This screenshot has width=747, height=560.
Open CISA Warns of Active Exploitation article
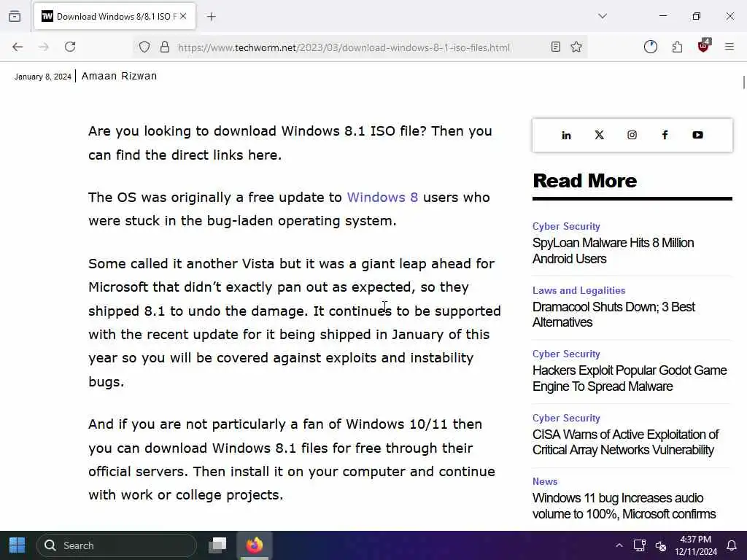click(625, 442)
